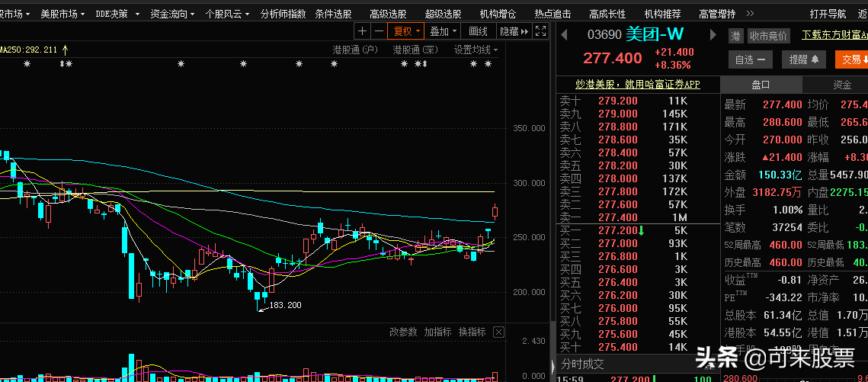Open the 个股风云 dropdown menu
Screen dimensions: 868x382
pos(227,14)
